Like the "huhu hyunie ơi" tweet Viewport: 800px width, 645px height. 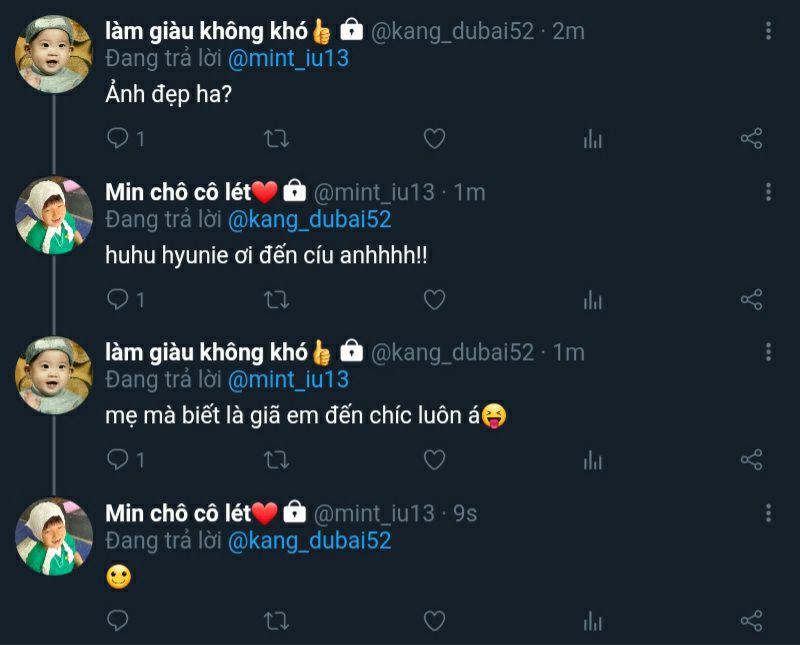click(x=434, y=299)
